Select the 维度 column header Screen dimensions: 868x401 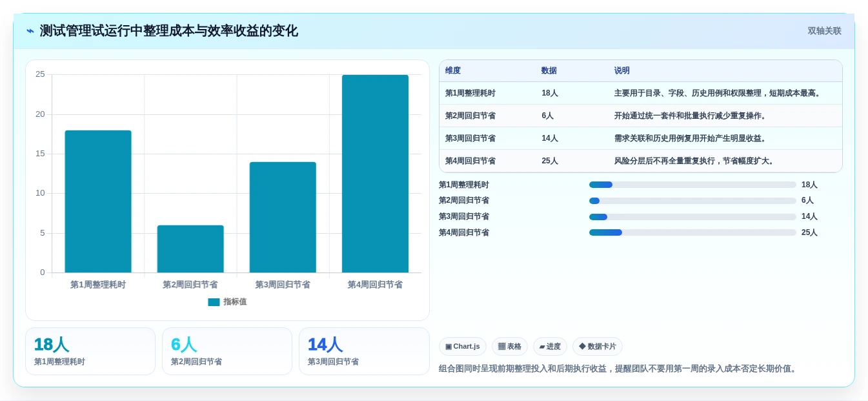pos(453,71)
